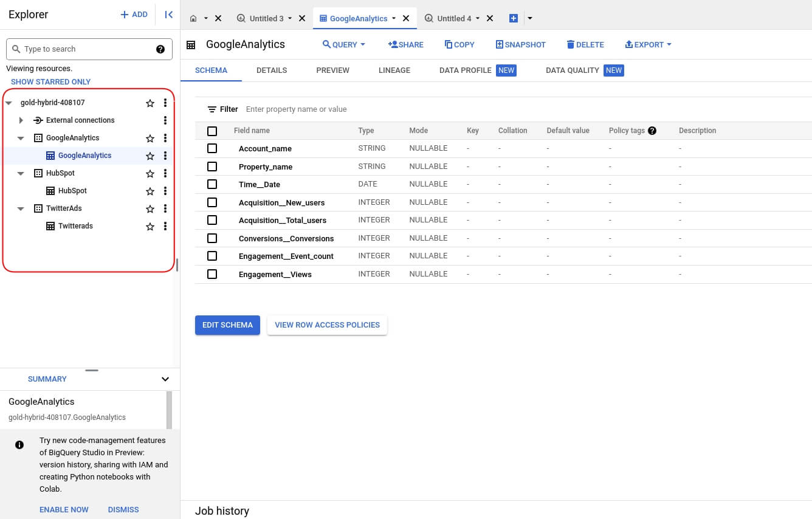Delete the GoogleAnalytics table

click(585, 44)
